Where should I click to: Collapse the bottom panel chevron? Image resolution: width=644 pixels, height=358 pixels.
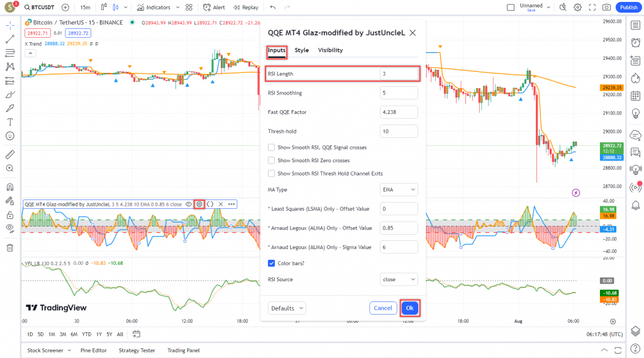pos(604,350)
